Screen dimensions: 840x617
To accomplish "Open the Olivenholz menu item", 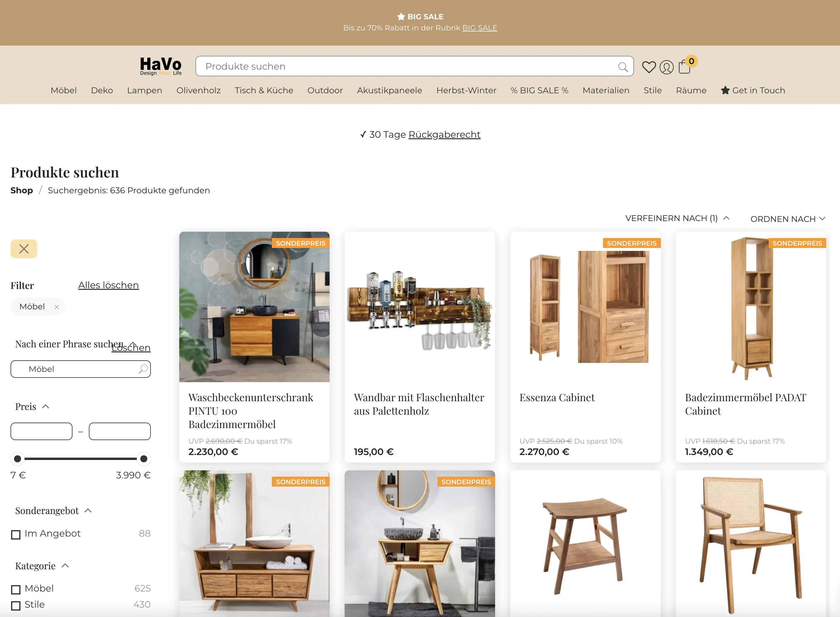I will click(x=198, y=90).
